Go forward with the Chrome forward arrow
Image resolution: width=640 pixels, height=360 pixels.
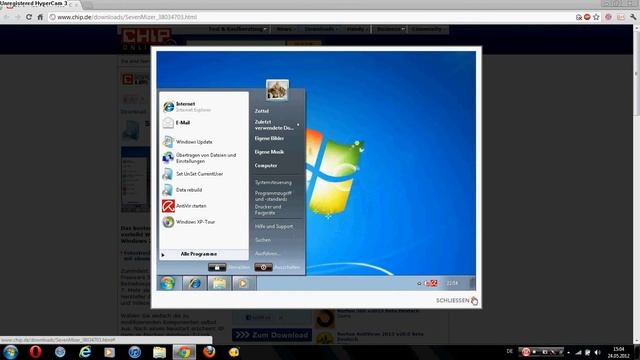coord(17,17)
